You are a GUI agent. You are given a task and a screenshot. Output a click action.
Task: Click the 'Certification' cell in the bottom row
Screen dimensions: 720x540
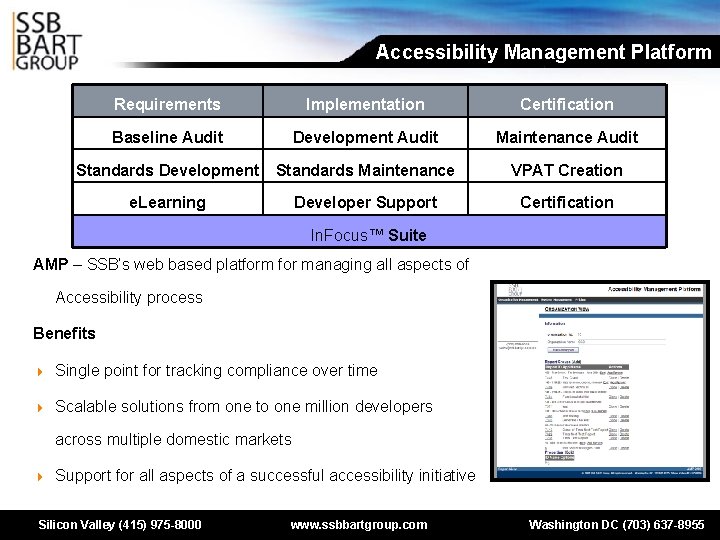(567, 199)
